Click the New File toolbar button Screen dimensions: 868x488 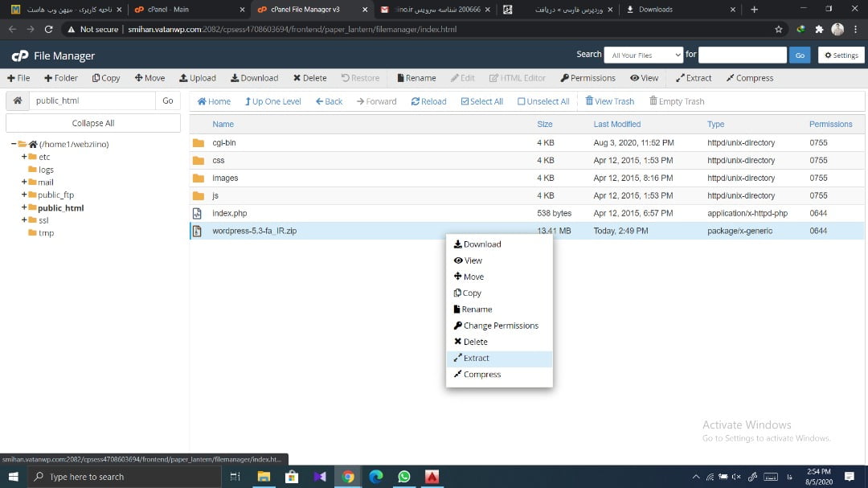coord(18,78)
